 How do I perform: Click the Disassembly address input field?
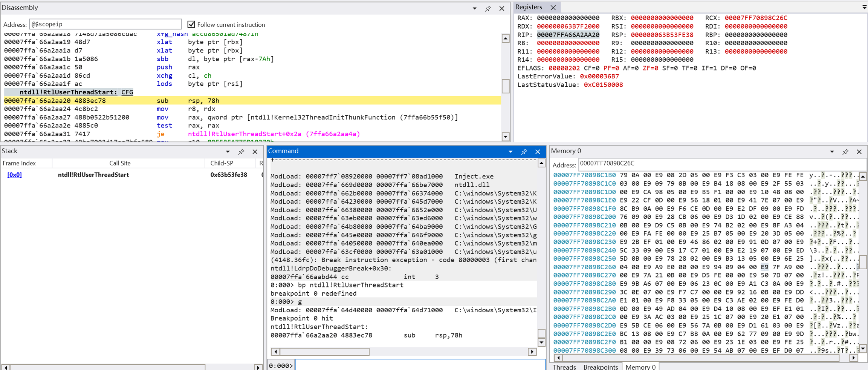[x=105, y=25]
